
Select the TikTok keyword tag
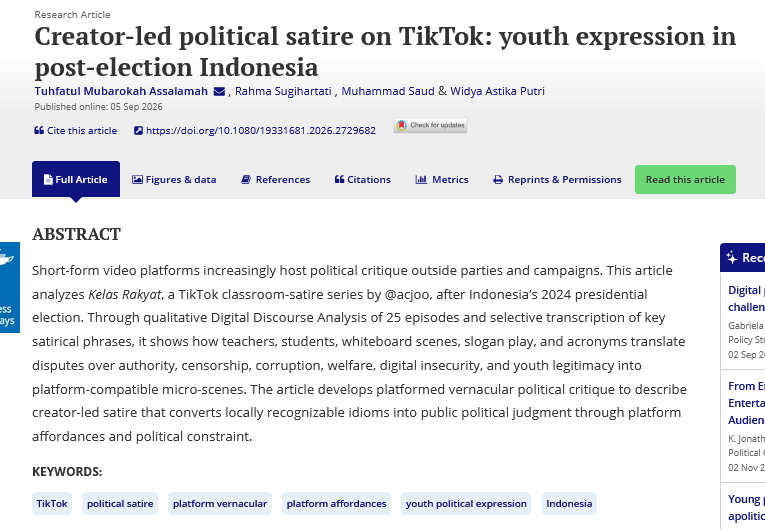point(52,504)
